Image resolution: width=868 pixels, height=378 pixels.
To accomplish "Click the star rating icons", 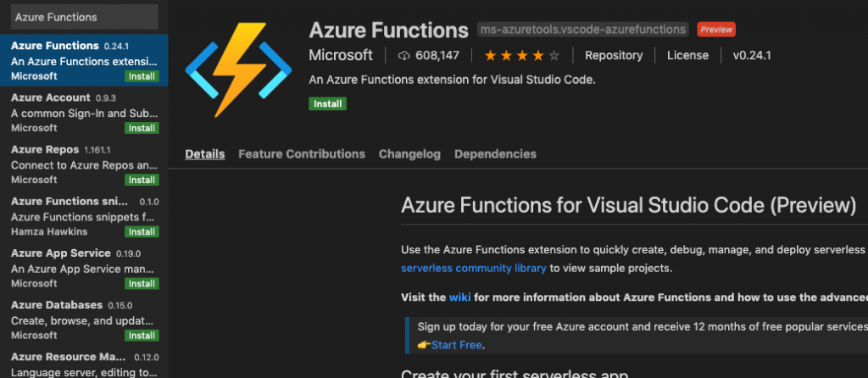I will coord(521,56).
